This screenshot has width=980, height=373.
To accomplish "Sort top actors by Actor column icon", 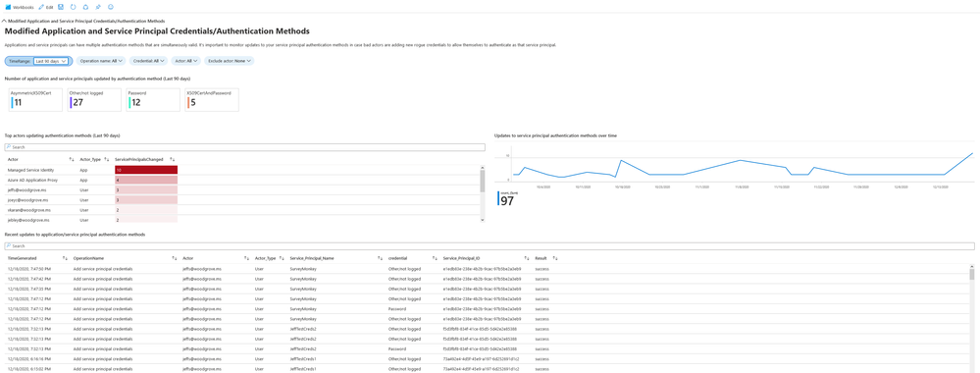I will (72, 160).
